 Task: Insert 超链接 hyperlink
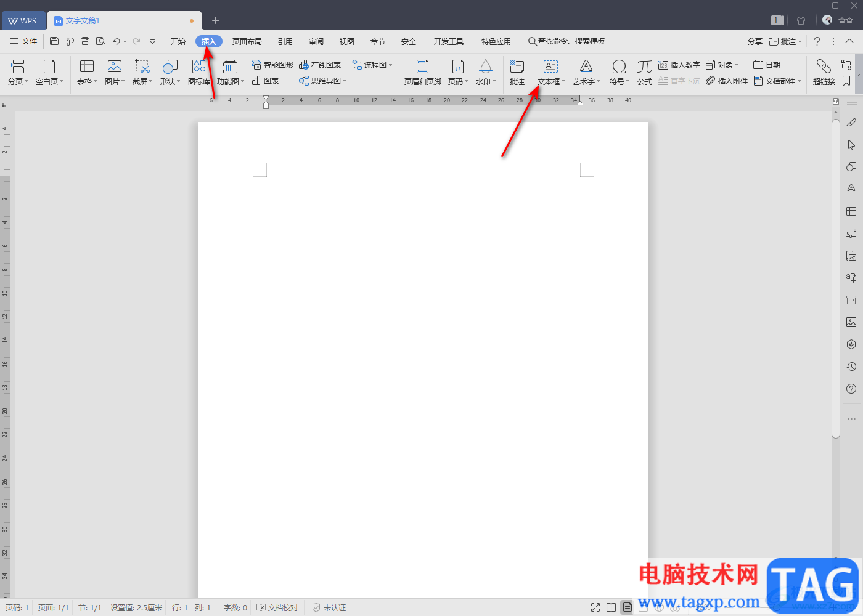(x=824, y=73)
